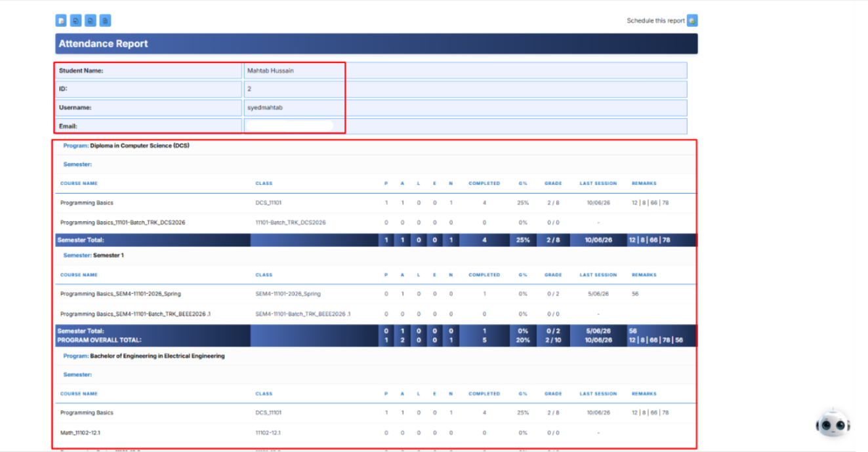
Task: Click the third export file icon in the toolbar
Action: point(91,21)
